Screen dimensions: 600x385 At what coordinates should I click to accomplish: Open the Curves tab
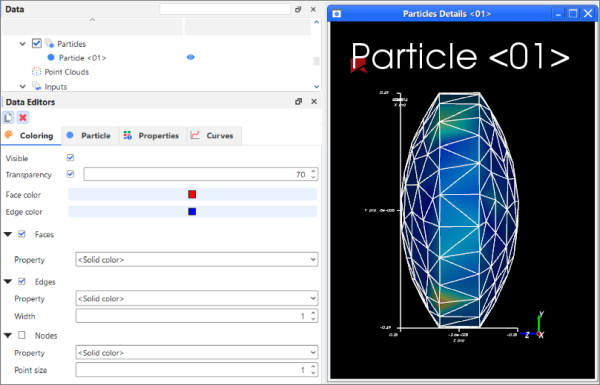click(x=214, y=135)
